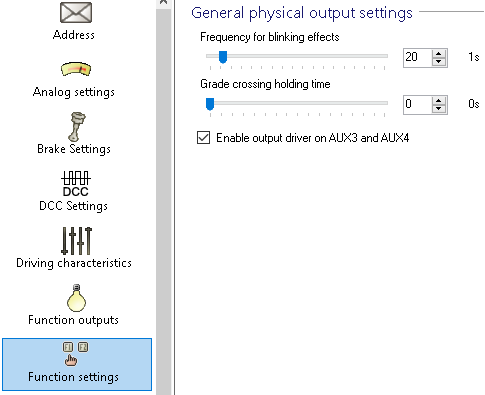The width and height of the screenshot is (485, 395).
Task: Click the grade crossing value field showing 0
Action: [417, 105]
